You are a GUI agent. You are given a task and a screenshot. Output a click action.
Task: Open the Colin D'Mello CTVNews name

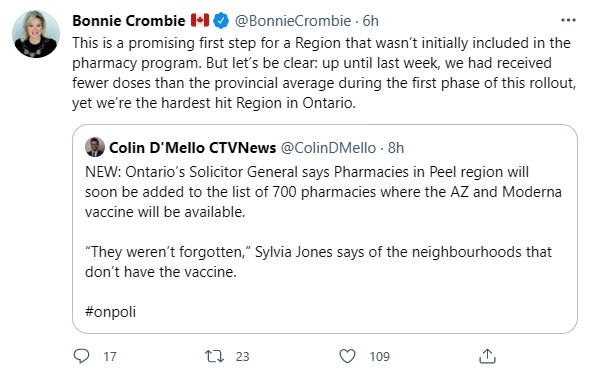tap(192, 148)
